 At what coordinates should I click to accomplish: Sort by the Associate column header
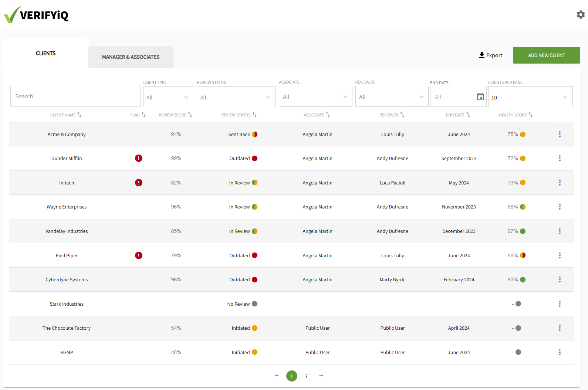[x=317, y=115]
